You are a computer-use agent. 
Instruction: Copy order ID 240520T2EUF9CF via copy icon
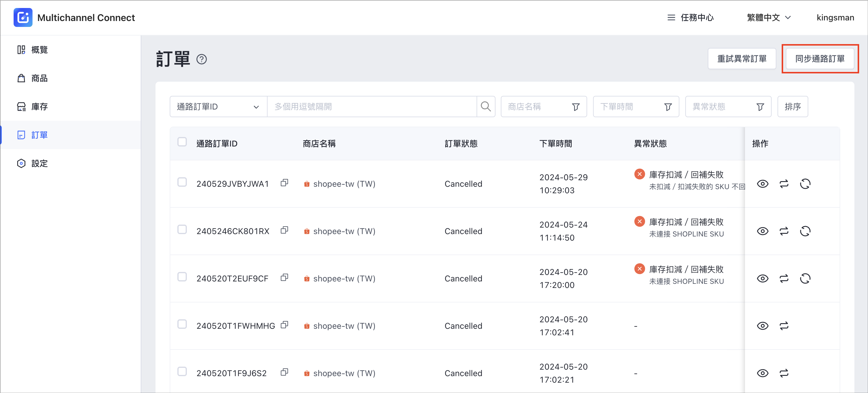click(x=284, y=277)
